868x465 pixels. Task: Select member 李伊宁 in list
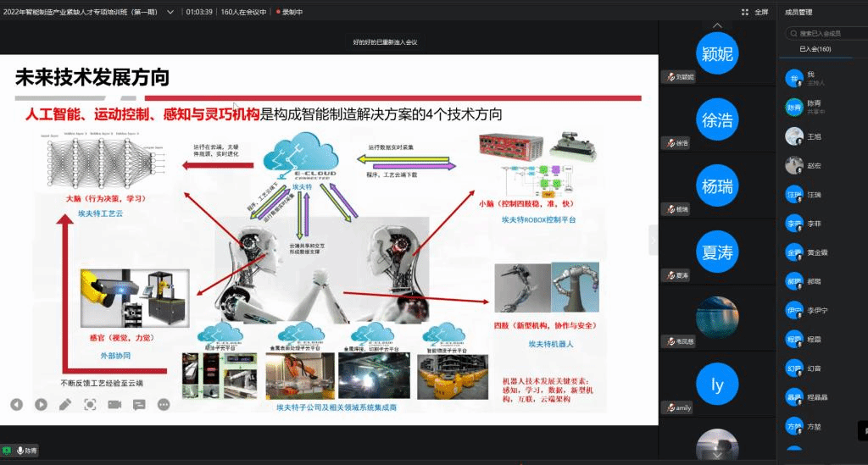(824, 310)
